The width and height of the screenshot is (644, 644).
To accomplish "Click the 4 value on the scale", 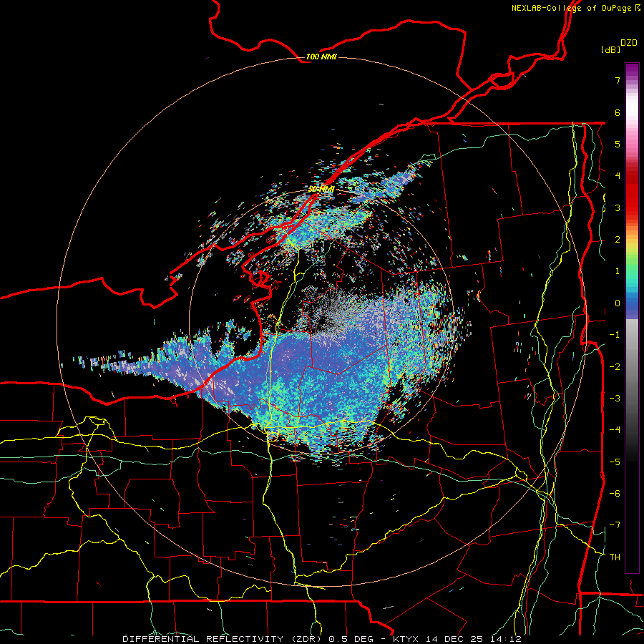I will pyautogui.click(x=618, y=176).
